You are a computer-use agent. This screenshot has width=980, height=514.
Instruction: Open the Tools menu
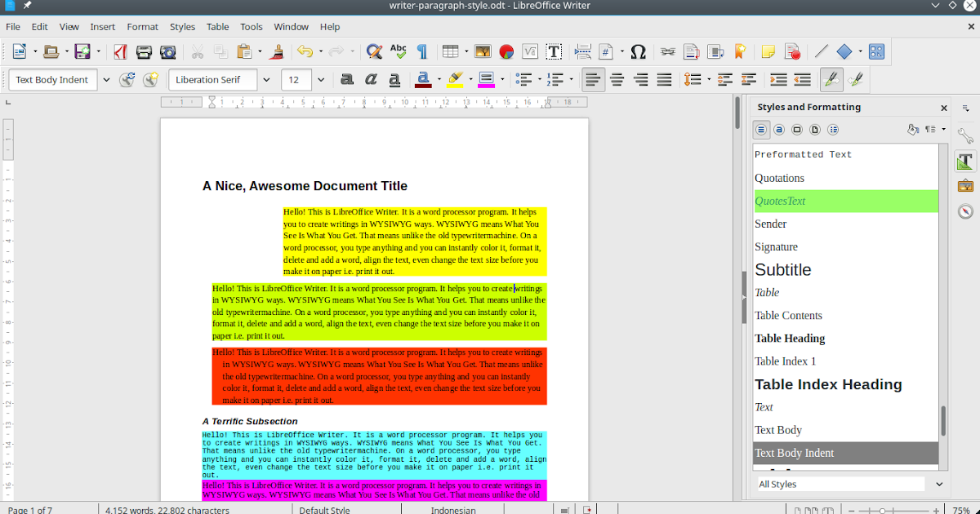coord(251,26)
